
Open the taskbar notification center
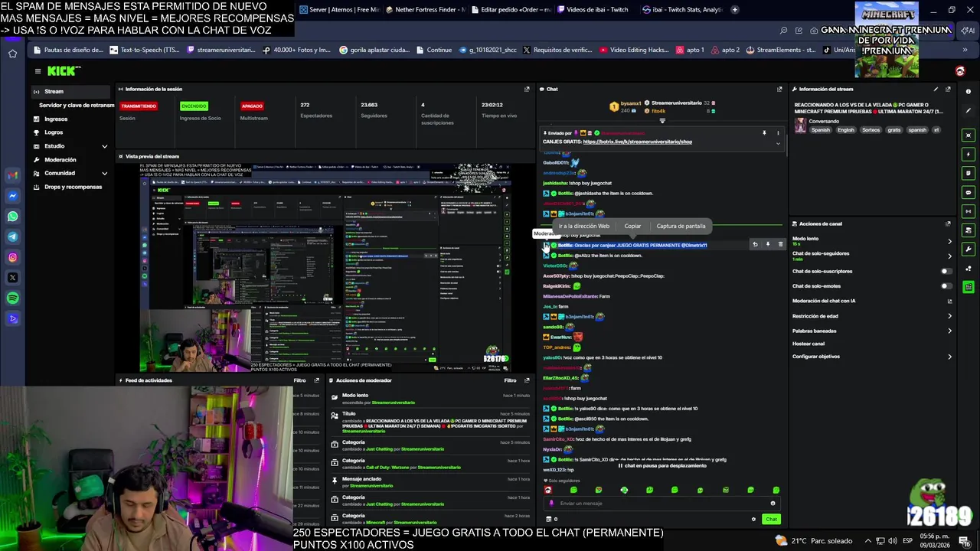pos(963,540)
